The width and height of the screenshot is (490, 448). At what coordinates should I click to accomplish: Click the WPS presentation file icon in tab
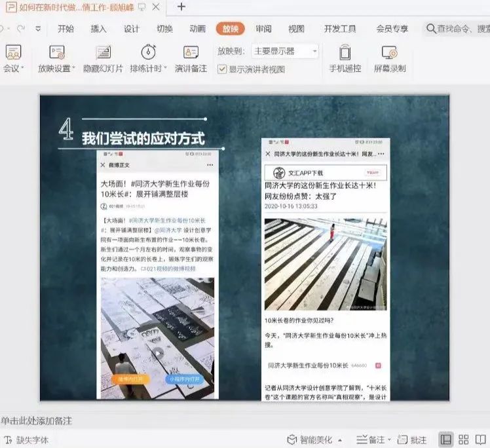(x=11, y=7)
